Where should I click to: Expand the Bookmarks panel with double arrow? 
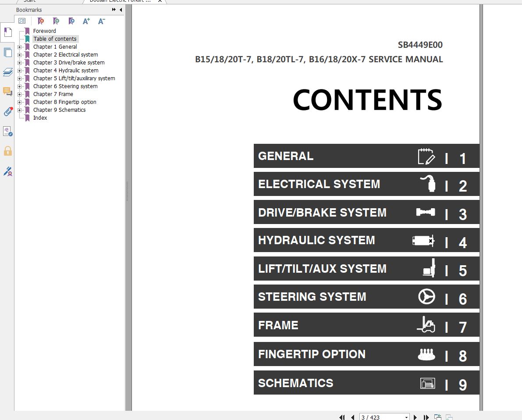tap(114, 10)
